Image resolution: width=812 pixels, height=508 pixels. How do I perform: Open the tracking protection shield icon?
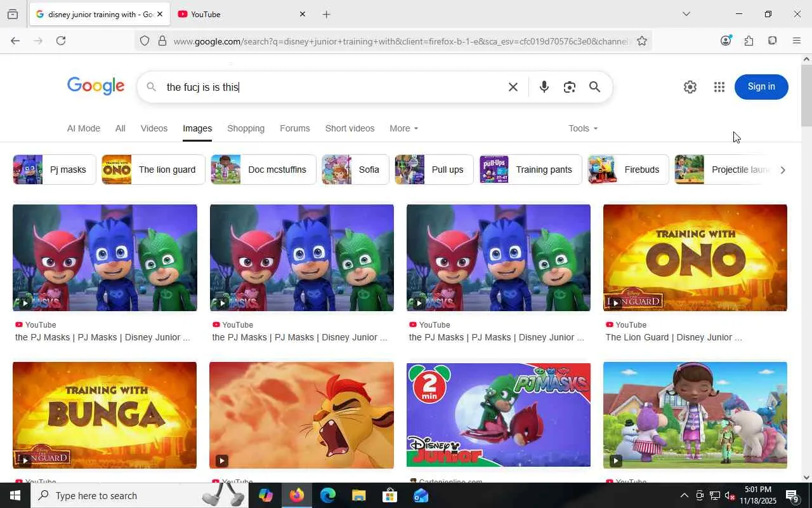(145, 41)
